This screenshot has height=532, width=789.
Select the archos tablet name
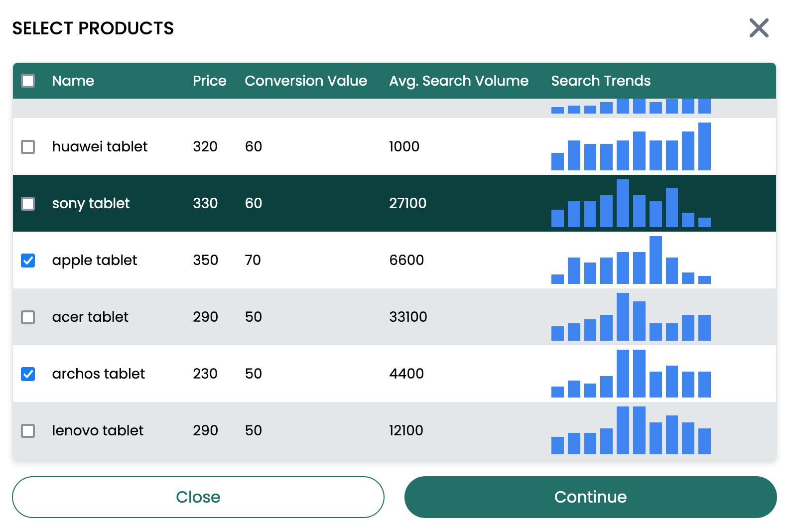point(98,374)
